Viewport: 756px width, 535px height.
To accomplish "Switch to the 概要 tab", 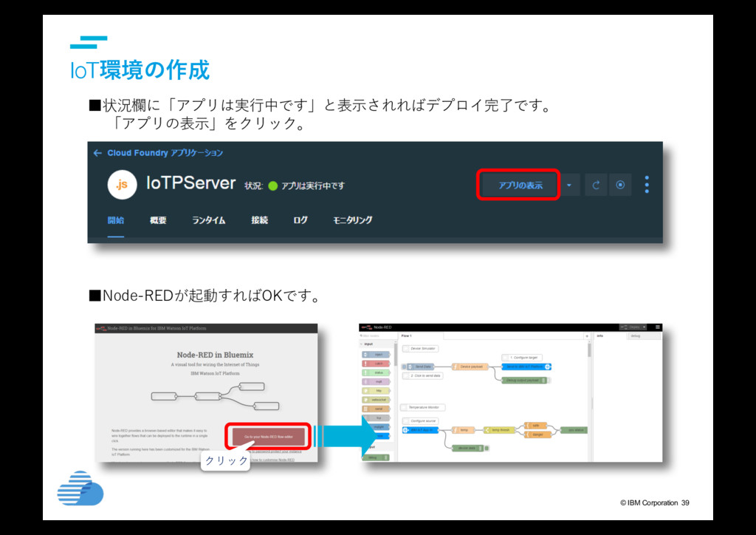I will pos(158,220).
